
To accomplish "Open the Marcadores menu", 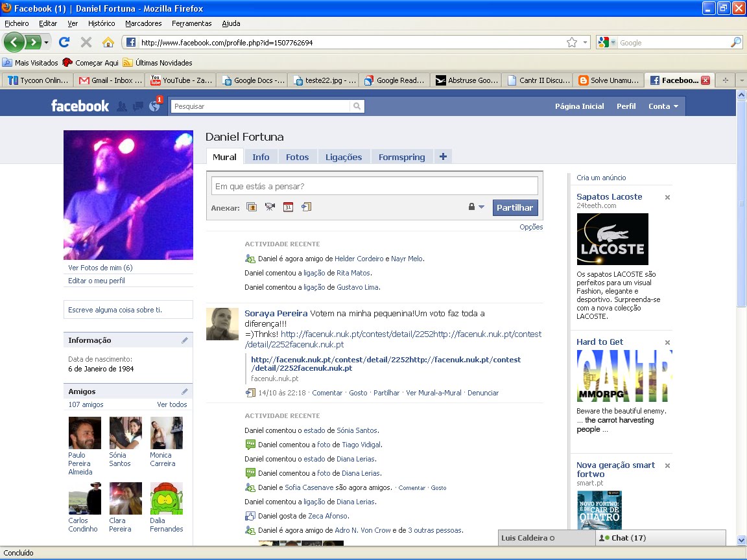I will tap(143, 23).
